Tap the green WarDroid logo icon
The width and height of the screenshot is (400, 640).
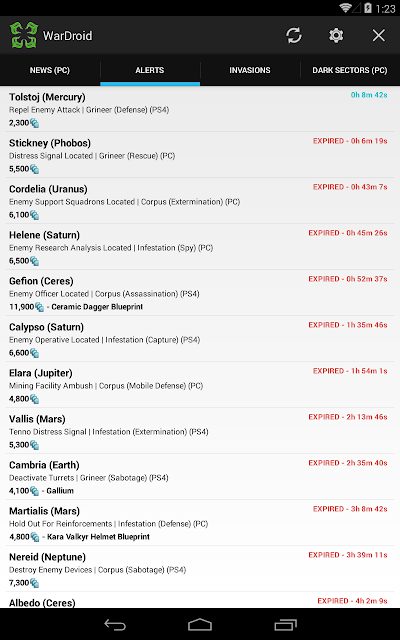tap(24, 35)
